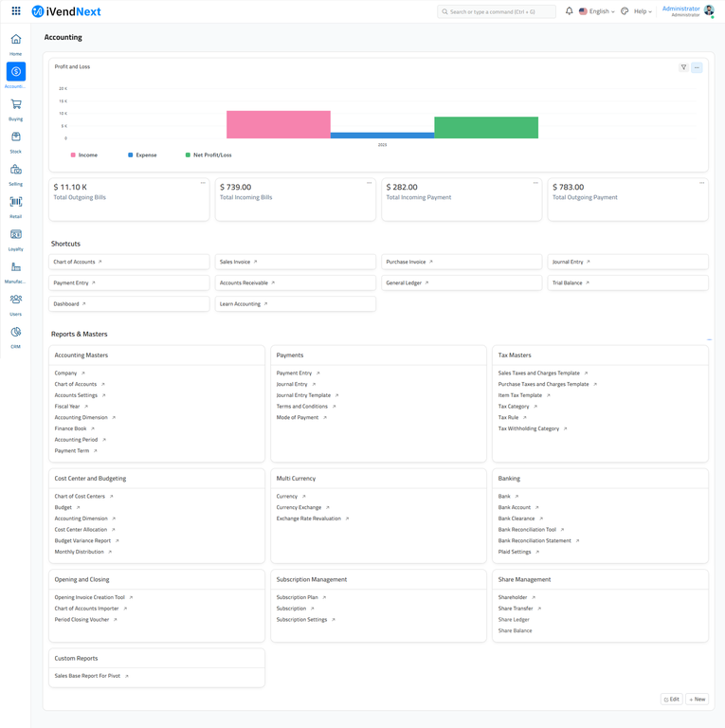Toggle the Income legend series
Viewport: 725px width, 728px height.
coord(84,155)
